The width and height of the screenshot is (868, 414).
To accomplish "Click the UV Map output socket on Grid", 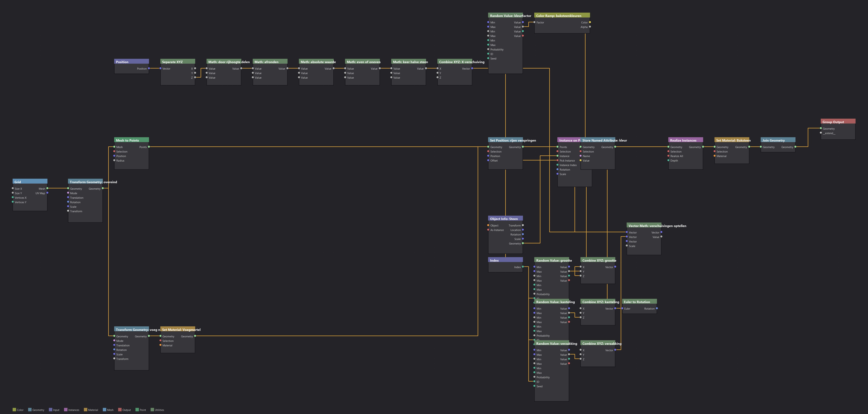I will (47, 193).
